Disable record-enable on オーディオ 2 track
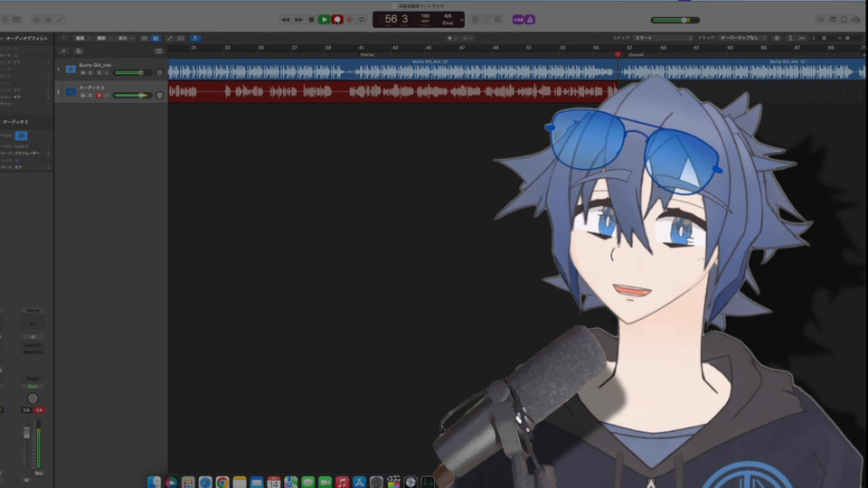Image resolution: width=868 pixels, height=488 pixels. [99, 95]
